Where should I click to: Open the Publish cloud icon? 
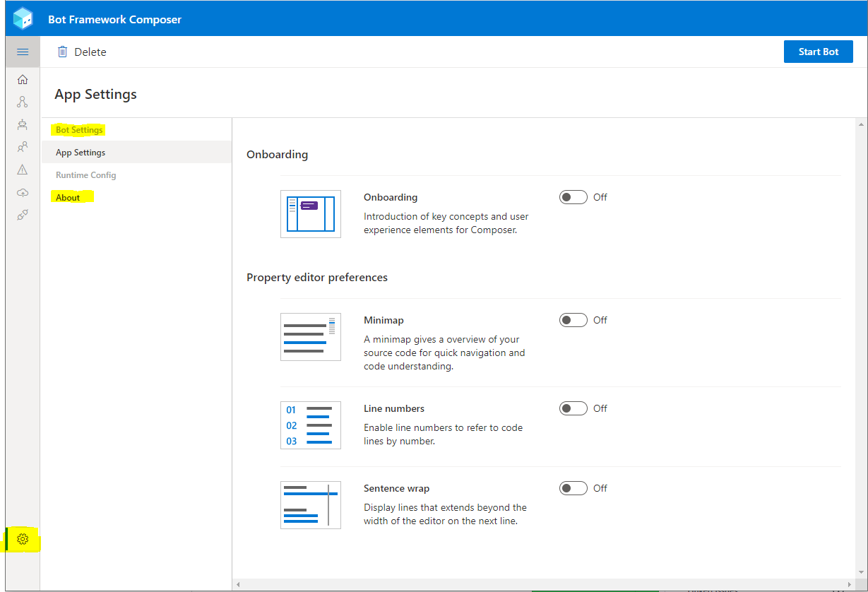point(23,192)
